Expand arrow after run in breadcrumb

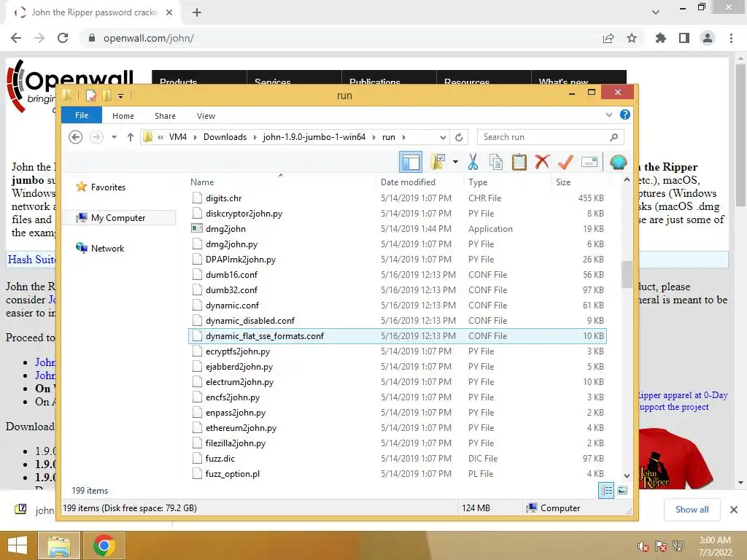404,137
